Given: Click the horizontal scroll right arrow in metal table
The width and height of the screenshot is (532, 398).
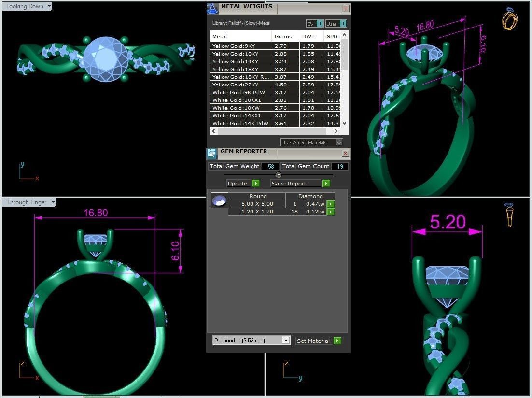Looking at the screenshot, I should tap(336, 131).
